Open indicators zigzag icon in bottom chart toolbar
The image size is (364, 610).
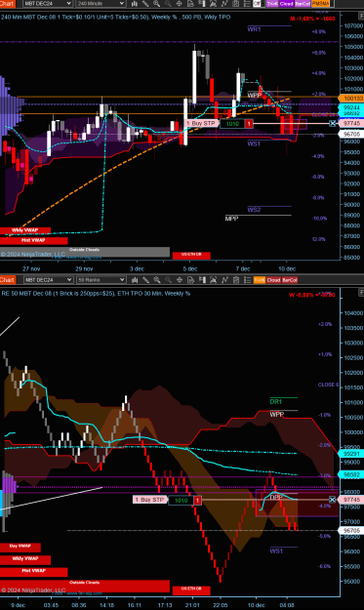(224, 280)
